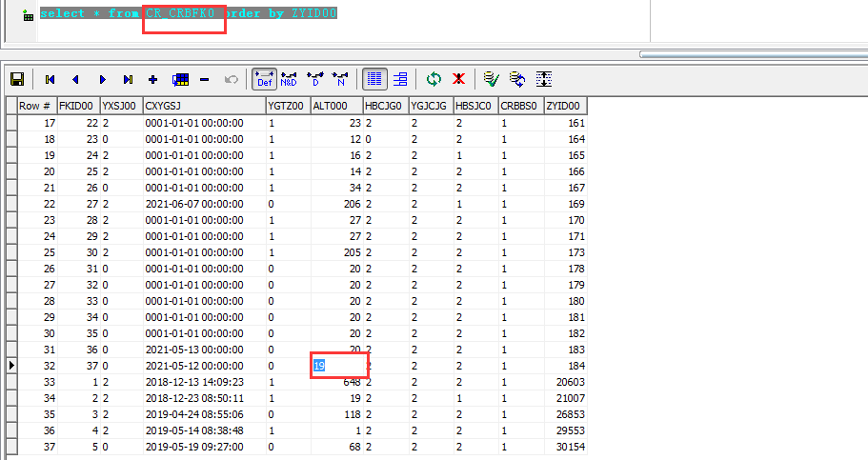This screenshot has height=460, width=868.
Task: Click the date 2021-06-07 00:00:00 cell
Action: click(x=204, y=204)
